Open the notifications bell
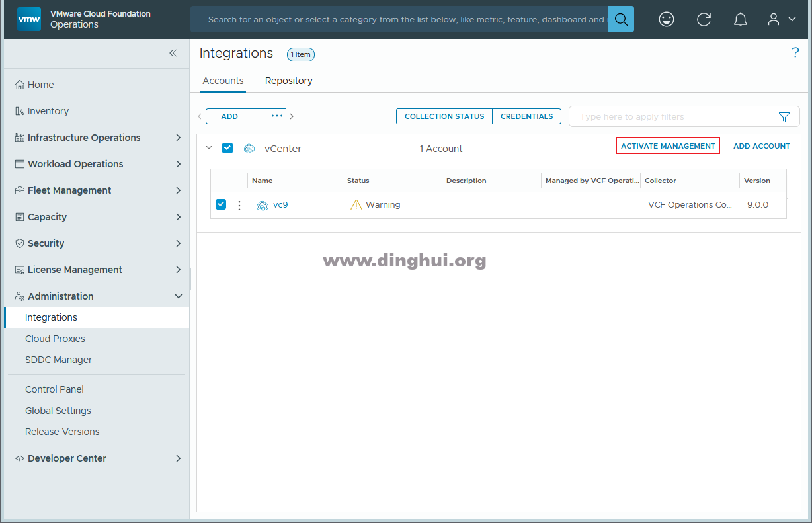 point(741,19)
